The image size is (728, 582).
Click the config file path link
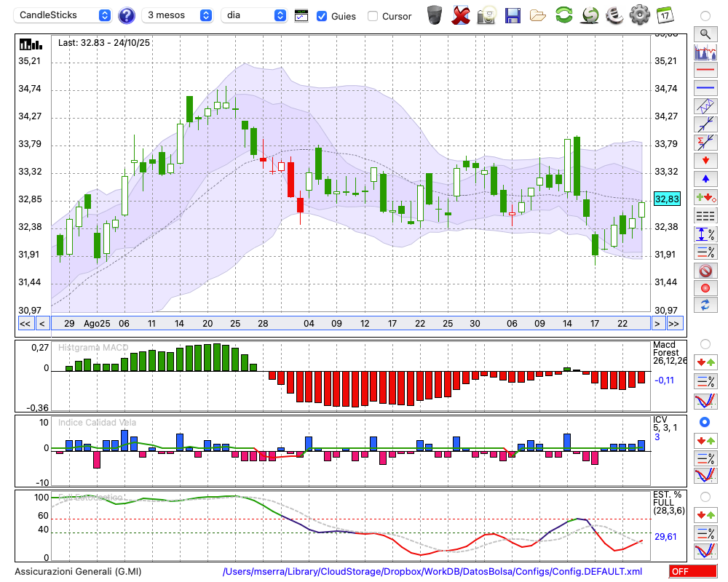pyautogui.click(x=432, y=572)
